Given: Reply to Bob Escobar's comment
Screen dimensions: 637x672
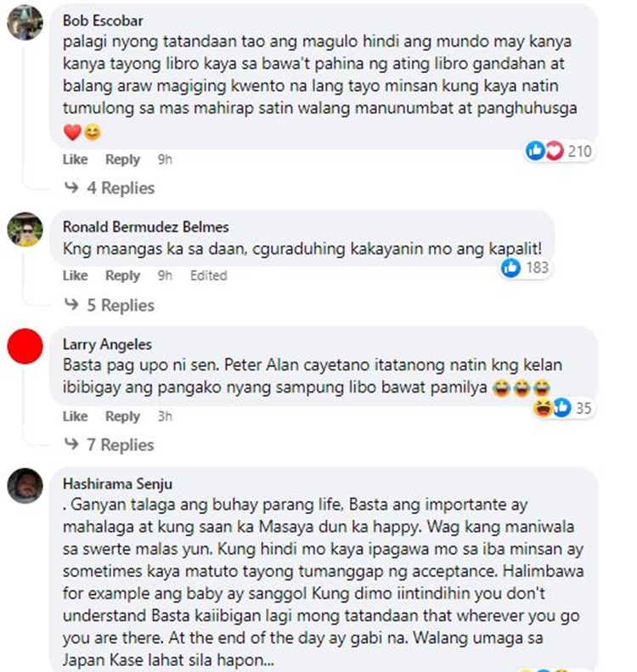Looking at the screenshot, I should click(122, 160).
